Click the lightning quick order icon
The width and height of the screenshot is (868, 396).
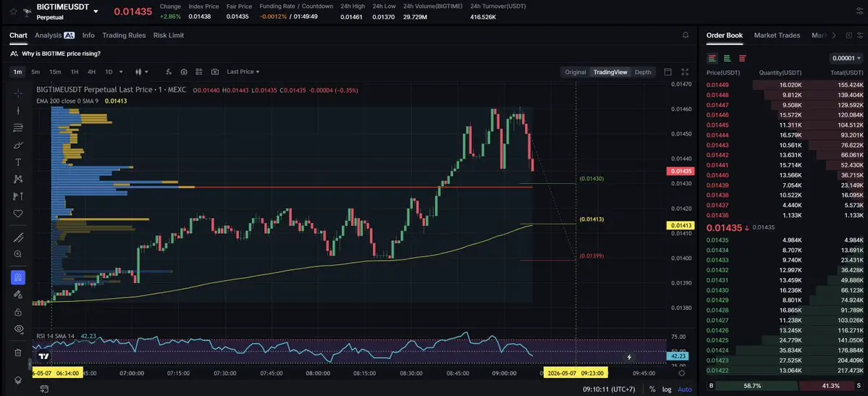click(x=629, y=358)
